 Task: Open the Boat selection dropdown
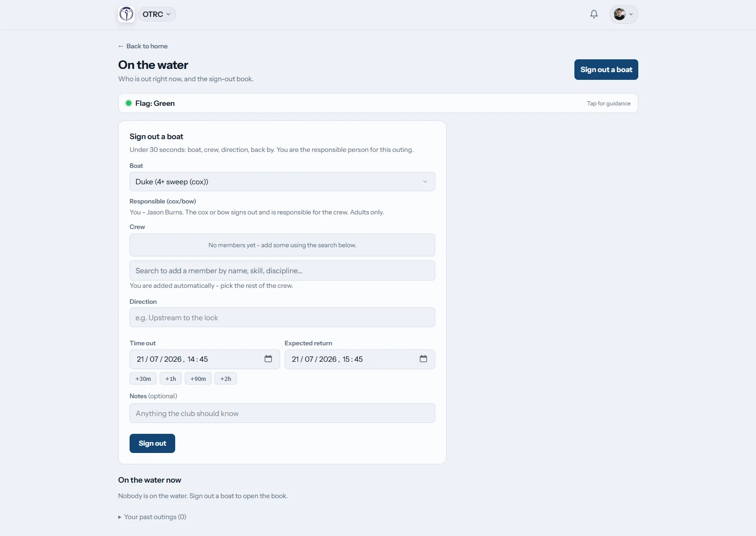click(x=282, y=182)
